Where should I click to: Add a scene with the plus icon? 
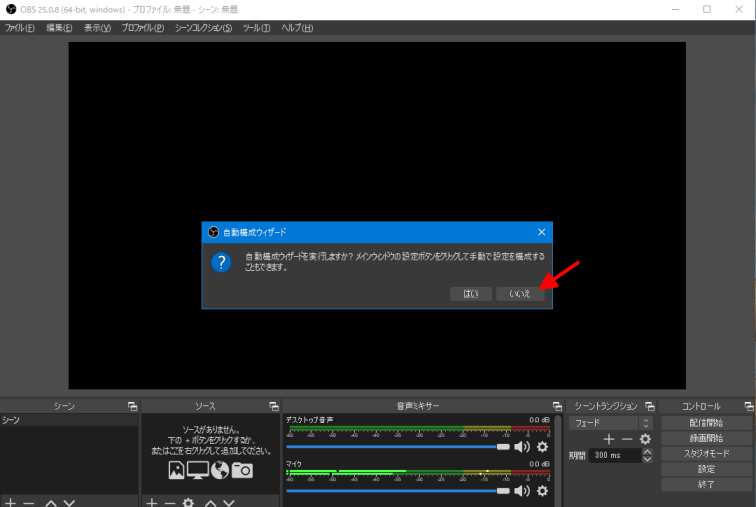pyautogui.click(x=10, y=503)
